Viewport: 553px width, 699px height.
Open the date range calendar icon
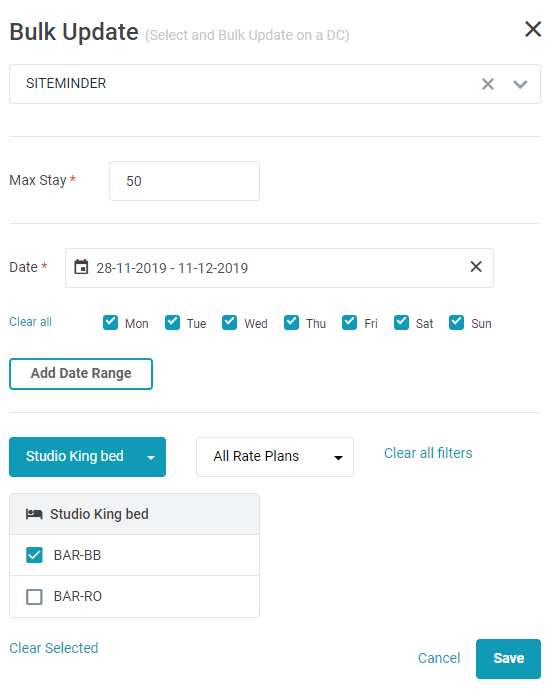tap(81, 267)
